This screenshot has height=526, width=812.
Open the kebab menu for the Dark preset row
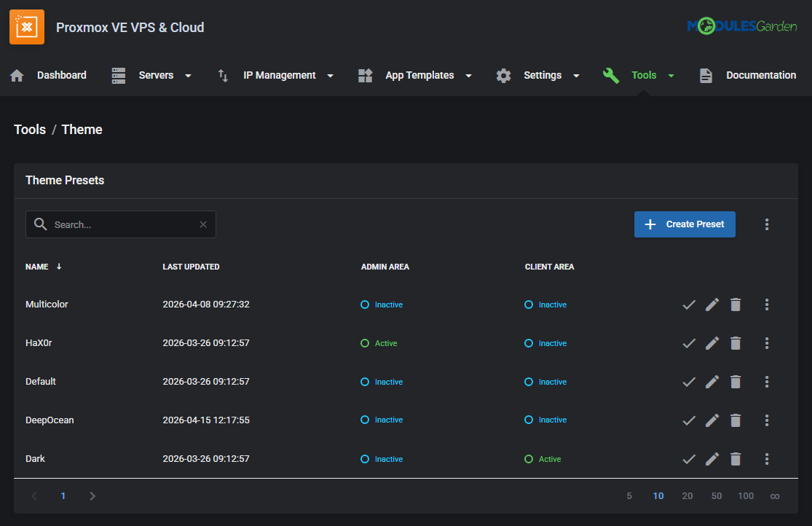coord(767,459)
